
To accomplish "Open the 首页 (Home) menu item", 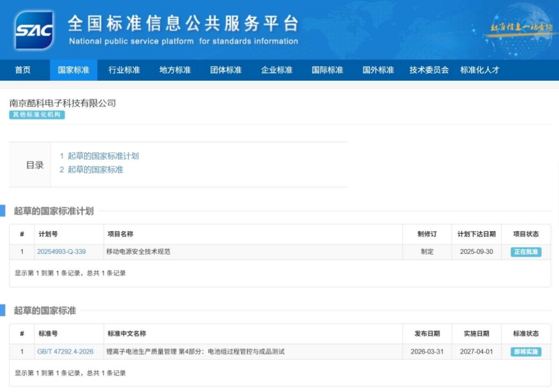I will point(24,70).
